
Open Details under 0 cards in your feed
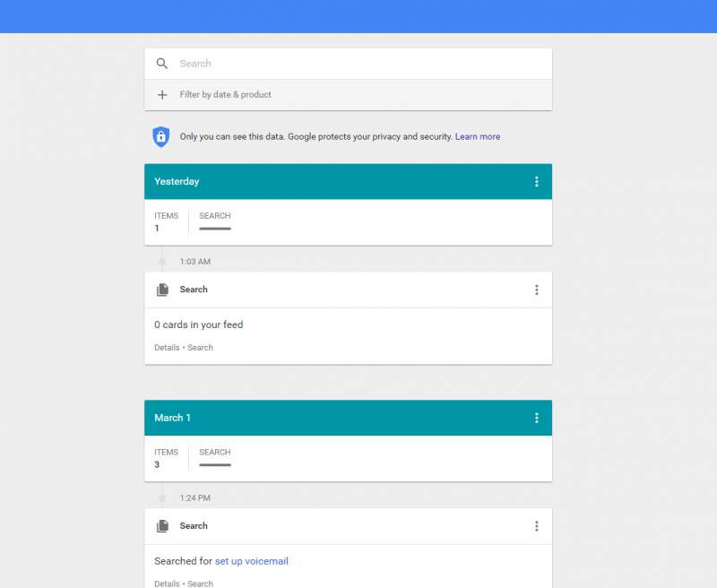pyautogui.click(x=167, y=348)
